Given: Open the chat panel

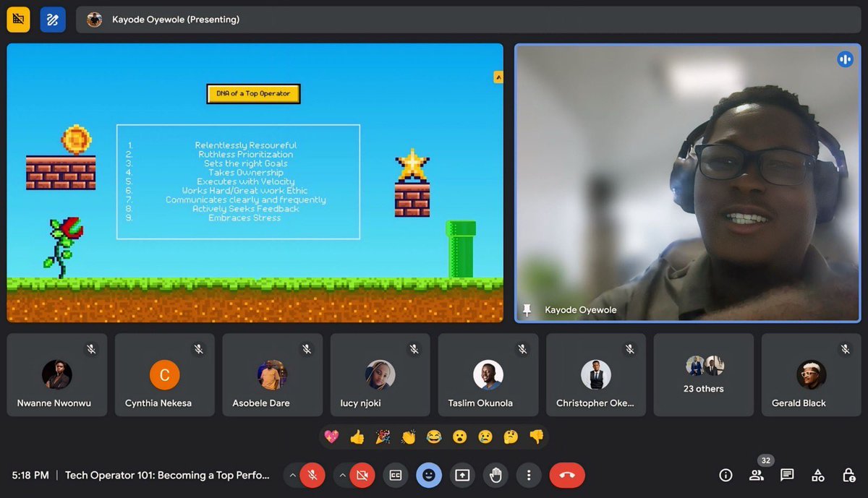Looking at the screenshot, I should click(787, 475).
